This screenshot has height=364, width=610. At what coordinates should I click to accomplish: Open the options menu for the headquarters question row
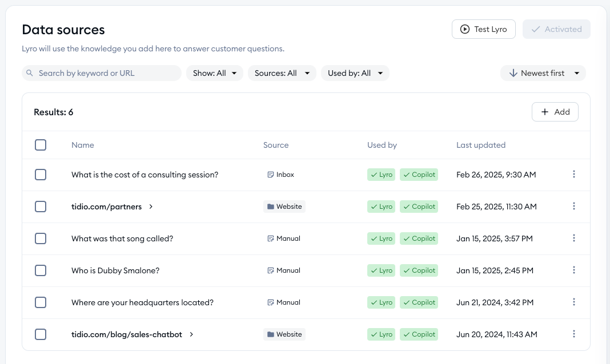[x=574, y=302]
